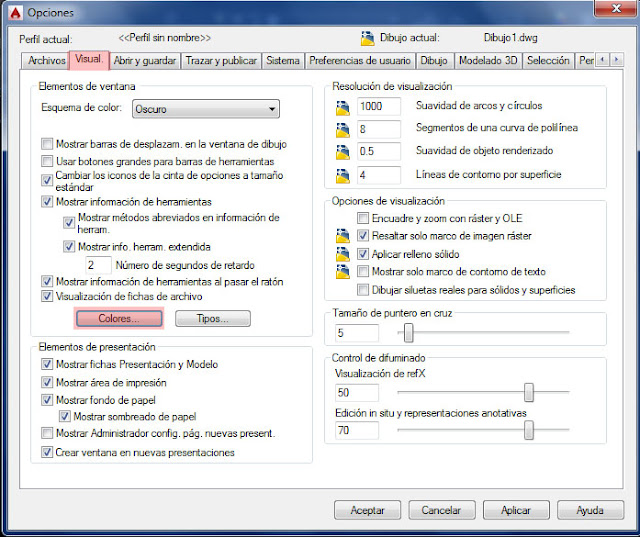The image size is (640, 537).
Task: Click the Edición in situ slider handle
Action: point(529,430)
